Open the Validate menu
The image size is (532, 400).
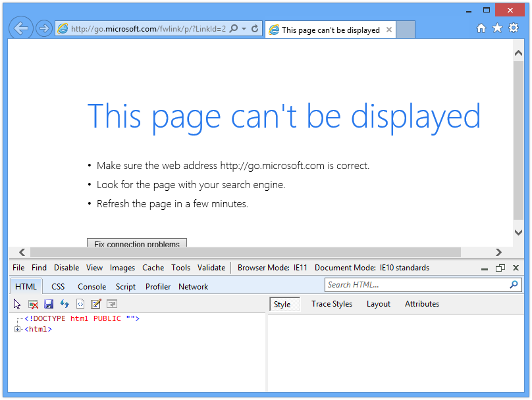tap(211, 268)
